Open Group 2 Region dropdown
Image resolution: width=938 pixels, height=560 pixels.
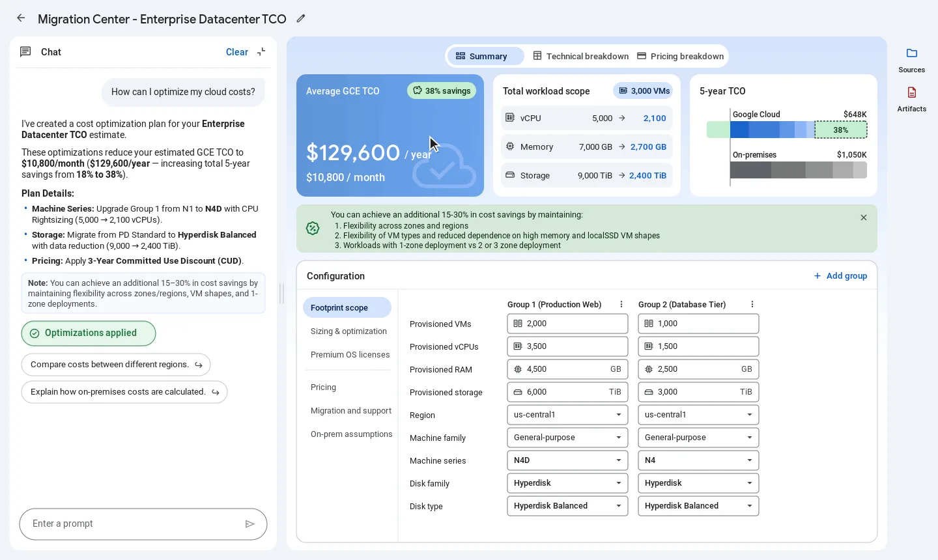(698, 415)
